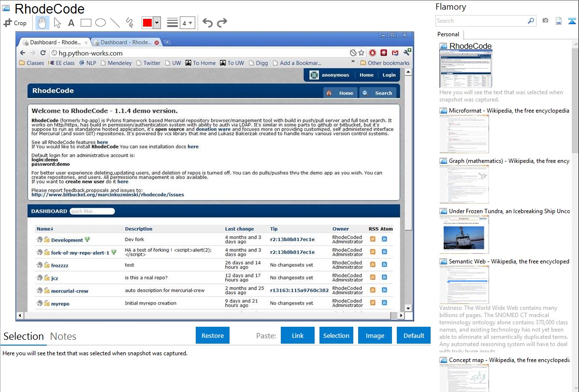Click the paste Link button
The height and width of the screenshot is (392, 579).
coord(298,335)
